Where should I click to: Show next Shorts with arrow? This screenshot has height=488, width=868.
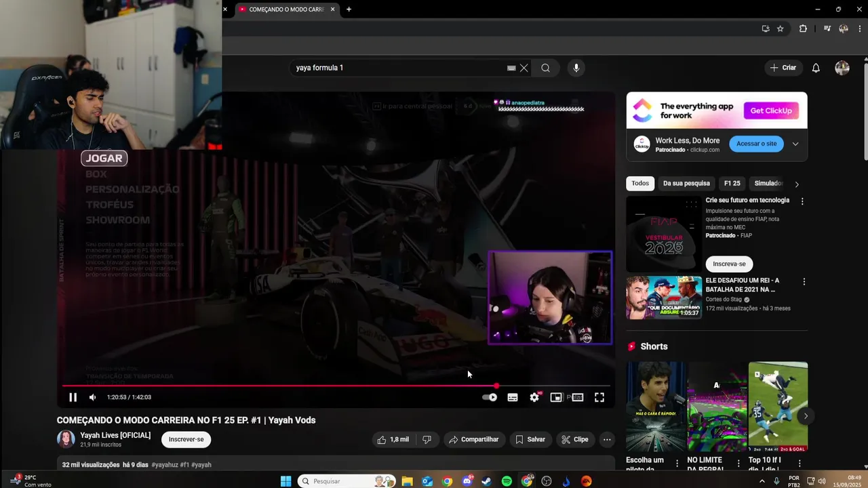point(806,416)
